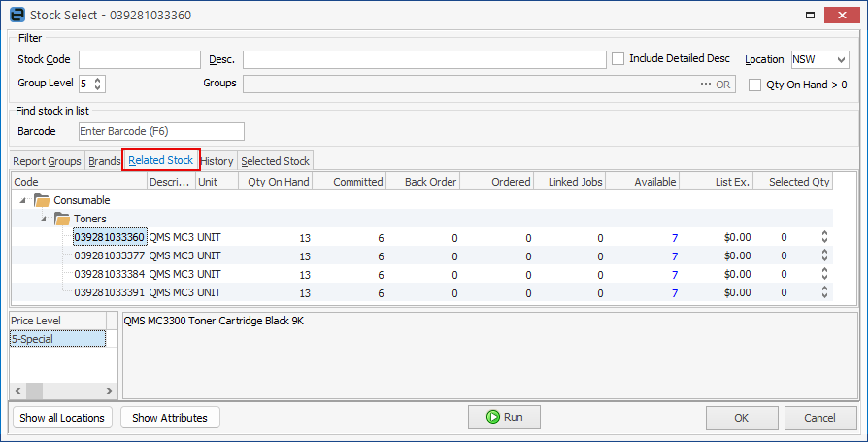This screenshot has height=442, width=868.
Task: Click the Run button
Action: 504,417
